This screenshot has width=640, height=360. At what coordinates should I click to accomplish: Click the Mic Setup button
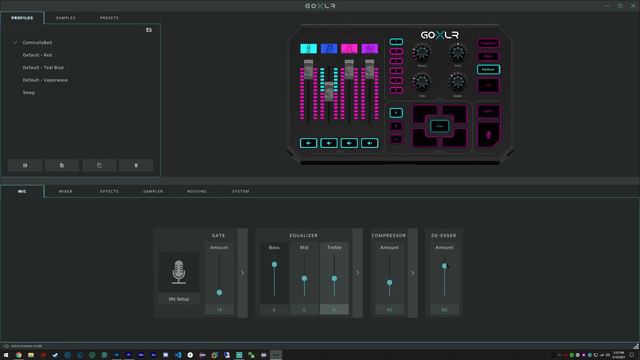(179, 299)
